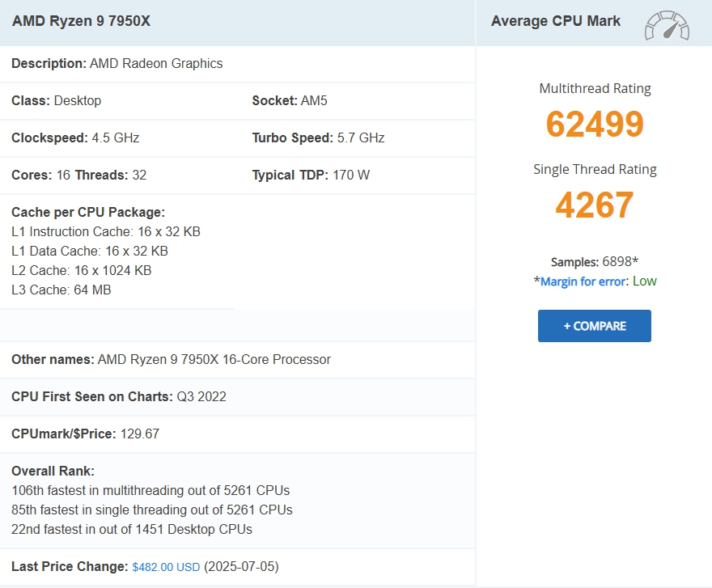The height and width of the screenshot is (588, 712).
Task: Open the Margin for error link
Action: 583,281
